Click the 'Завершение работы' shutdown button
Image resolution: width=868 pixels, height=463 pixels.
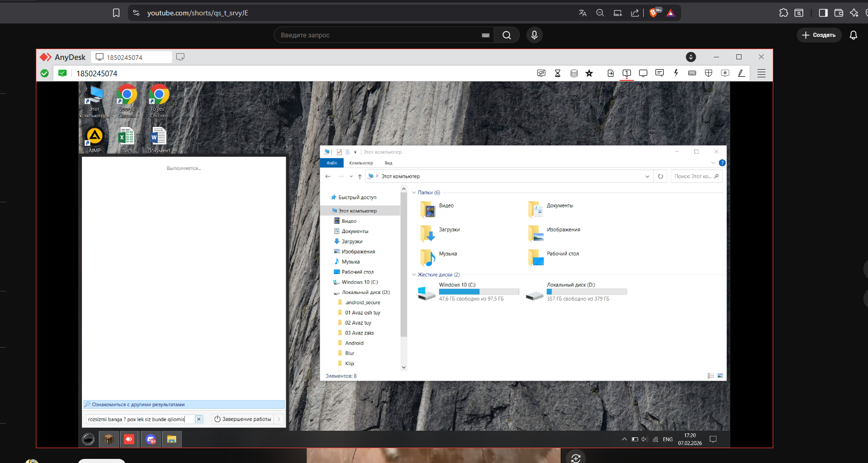pos(243,419)
